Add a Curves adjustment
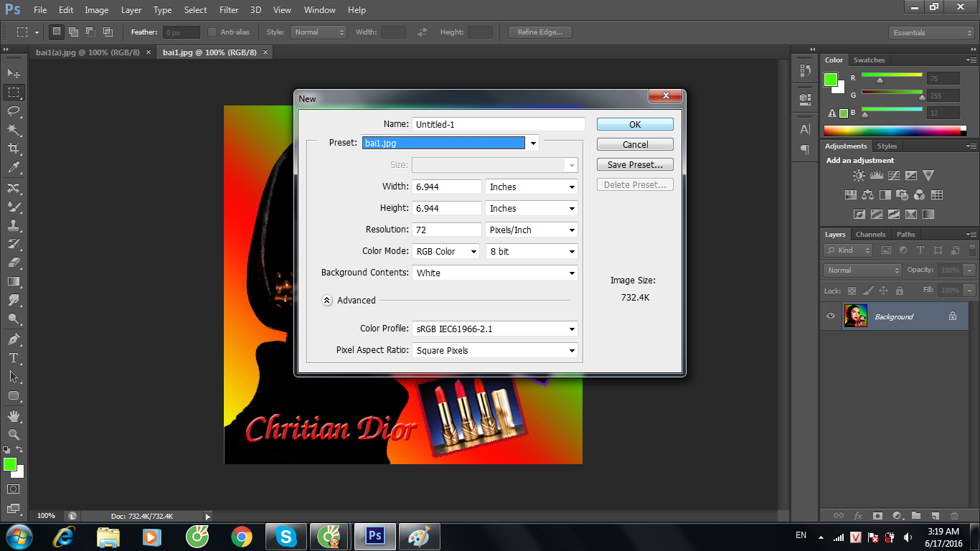 click(893, 175)
